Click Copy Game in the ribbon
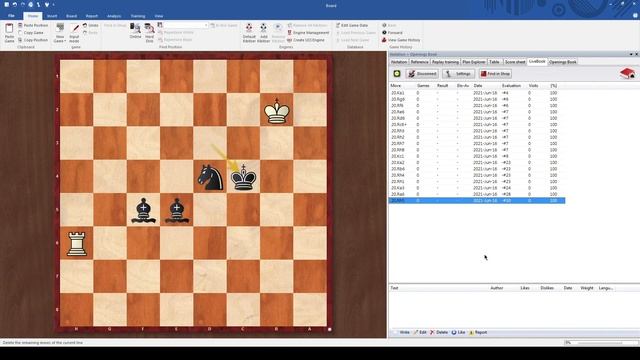The height and width of the screenshot is (360, 640). tap(31, 33)
